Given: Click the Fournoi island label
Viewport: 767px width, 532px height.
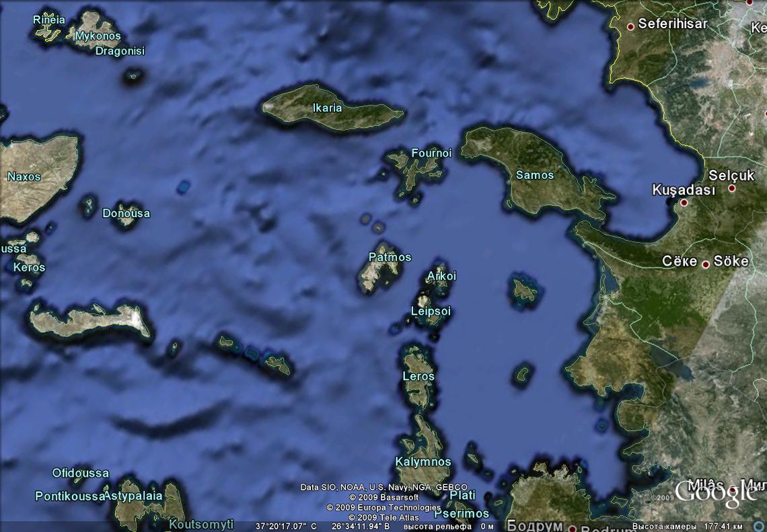Looking at the screenshot, I should pyautogui.click(x=431, y=153).
